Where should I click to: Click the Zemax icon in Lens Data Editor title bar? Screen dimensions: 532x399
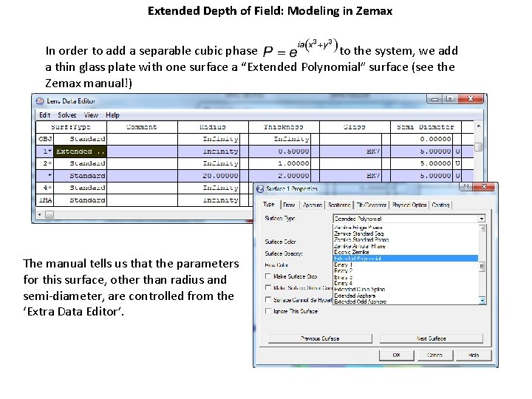pyautogui.click(x=40, y=100)
